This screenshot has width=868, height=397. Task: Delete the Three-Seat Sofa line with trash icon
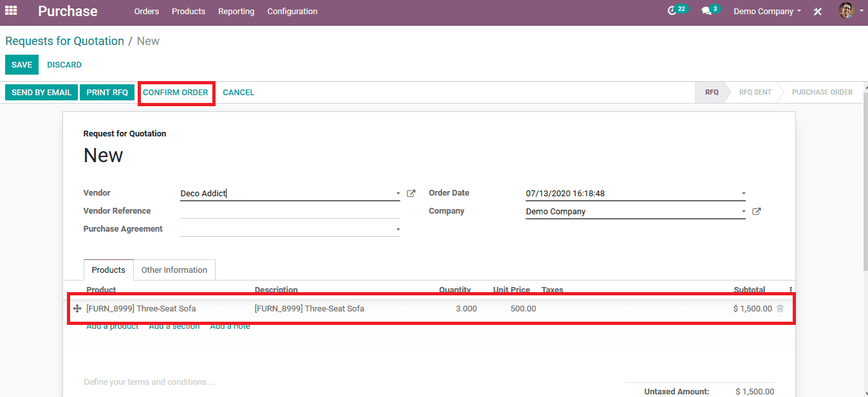click(780, 309)
